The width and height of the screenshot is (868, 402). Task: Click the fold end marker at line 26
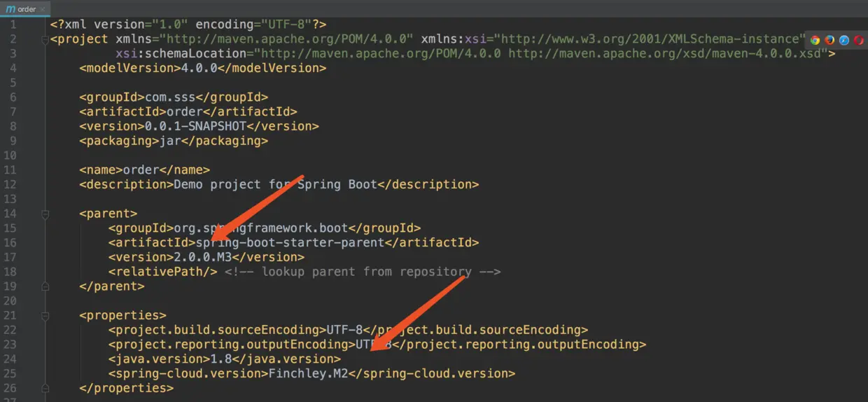pos(45,388)
